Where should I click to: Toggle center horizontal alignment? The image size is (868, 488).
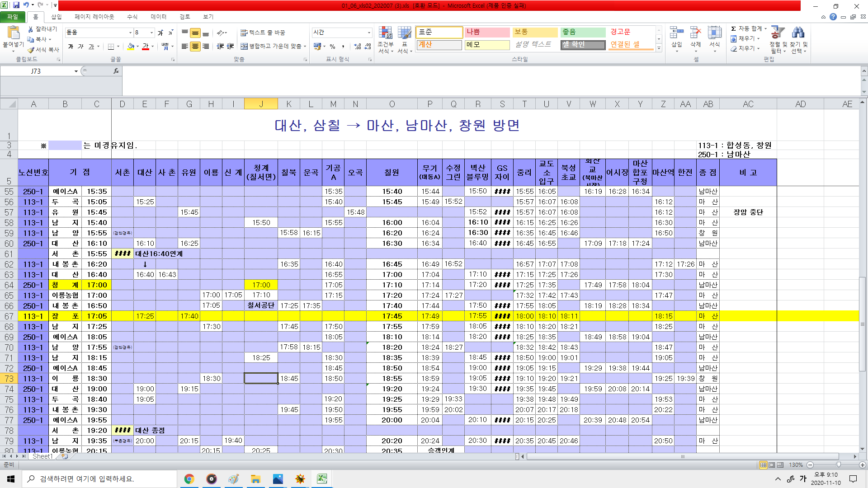click(x=195, y=47)
